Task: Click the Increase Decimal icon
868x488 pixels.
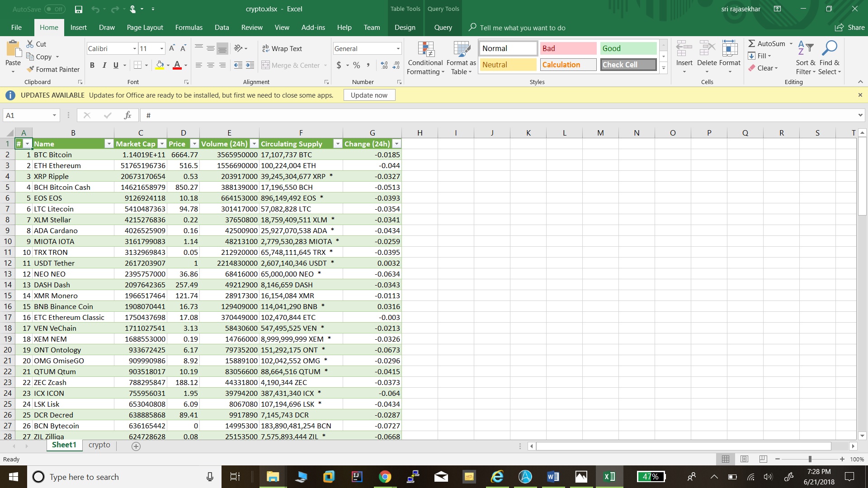Action: click(384, 65)
